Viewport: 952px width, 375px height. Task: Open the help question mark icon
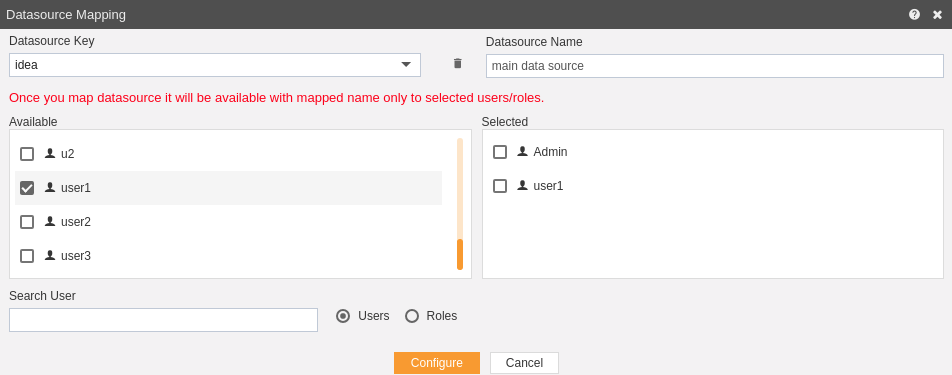(914, 15)
